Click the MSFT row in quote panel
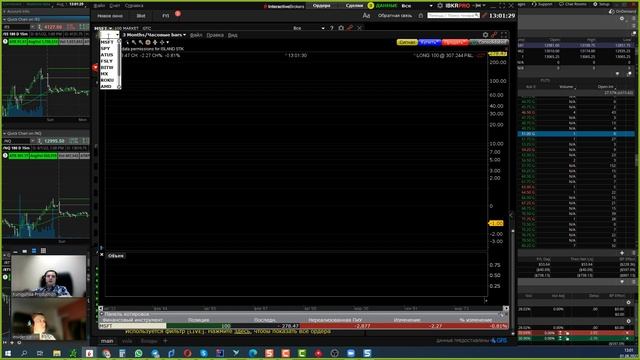Image resolution: width=640 pixels, height=360 pixels. [x=303, y=326]
